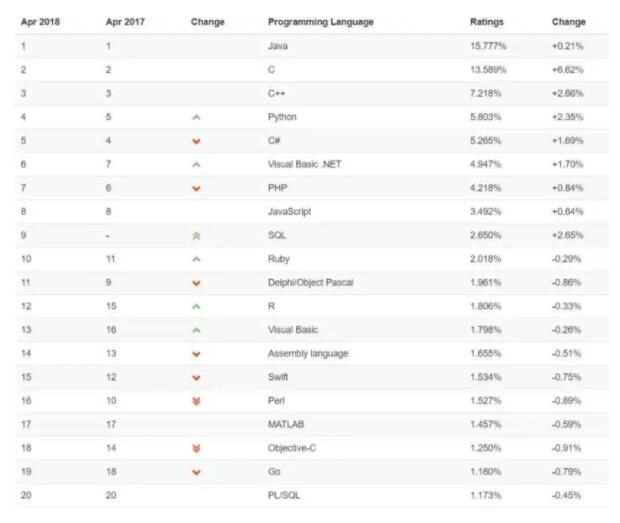
Task: Click the red down arrow beside Swift
Action: tap(196, 377)
